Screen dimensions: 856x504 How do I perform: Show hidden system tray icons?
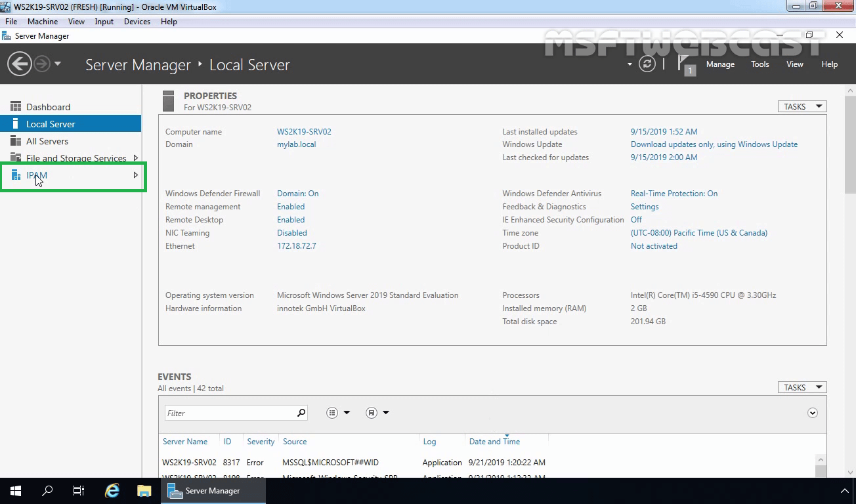tap(845, 491)
